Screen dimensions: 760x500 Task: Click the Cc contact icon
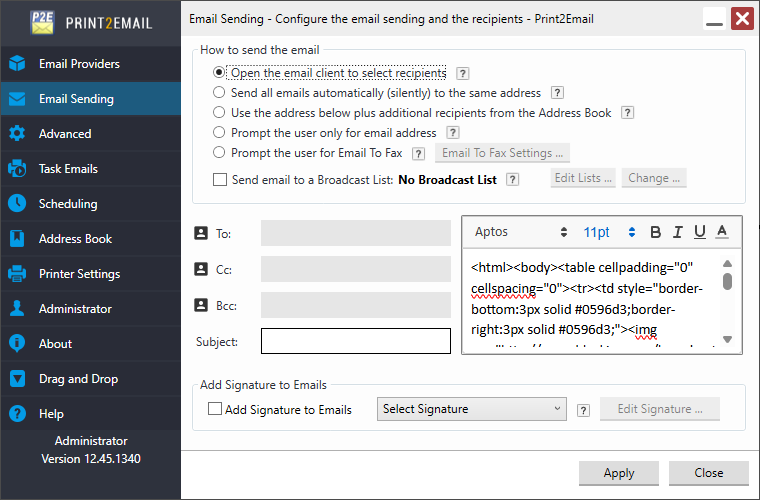pos(199,269)
